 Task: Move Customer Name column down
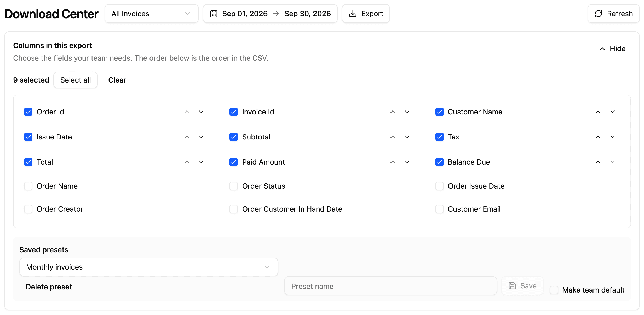click(613, 112)
